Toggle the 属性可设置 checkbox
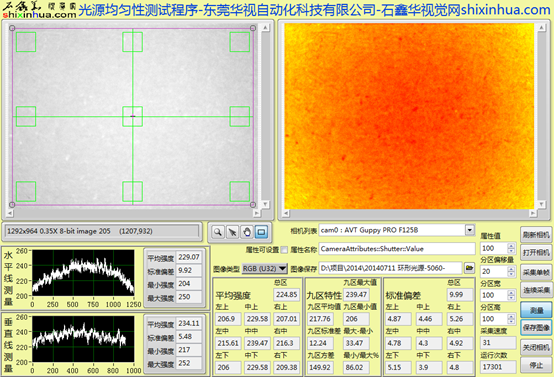The image size is (554, 377). tap(284, 250)
